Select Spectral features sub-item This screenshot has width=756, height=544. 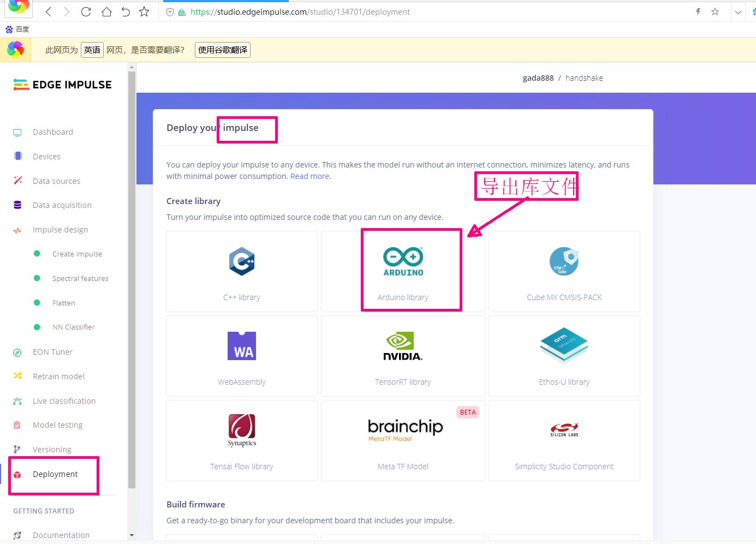tap(80, 278)
